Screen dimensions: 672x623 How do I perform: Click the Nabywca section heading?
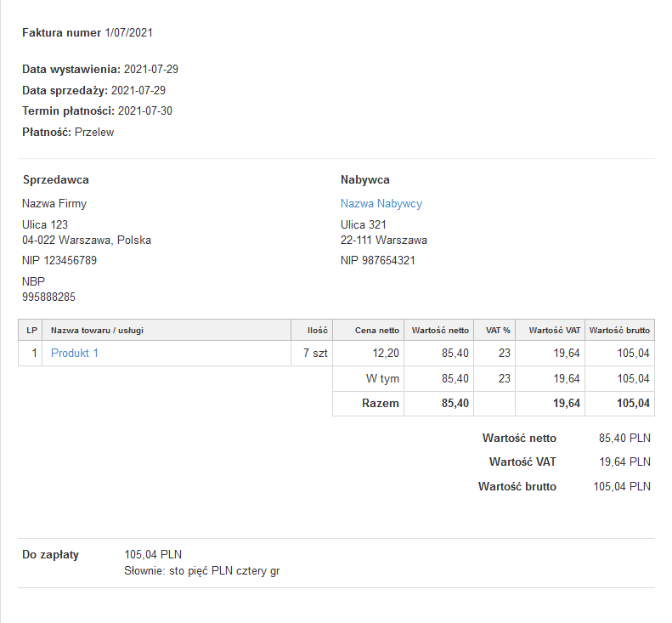click(x=365, y=180)
